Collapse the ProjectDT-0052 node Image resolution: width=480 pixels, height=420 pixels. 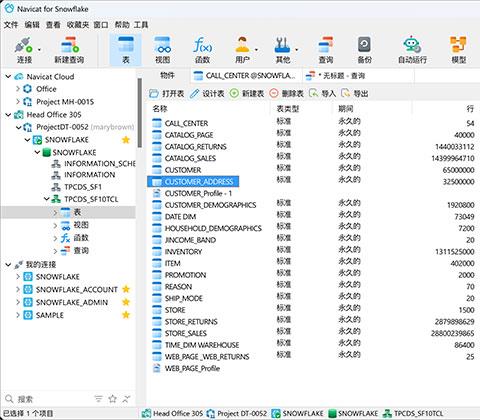point(19,127)
